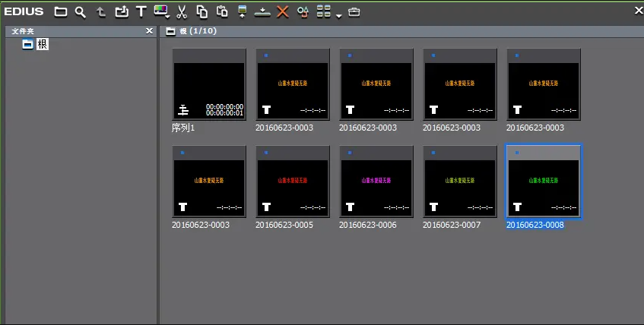Click the add clip import icon
Viewport: 644px width, 325px height.
[x=121, y=12]
